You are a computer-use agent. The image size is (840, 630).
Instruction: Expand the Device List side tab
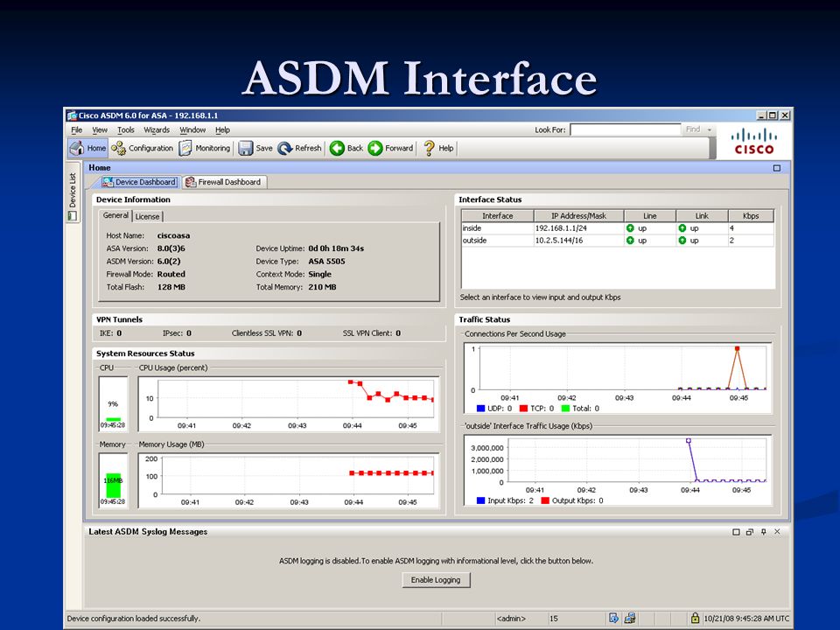point(73,191)
